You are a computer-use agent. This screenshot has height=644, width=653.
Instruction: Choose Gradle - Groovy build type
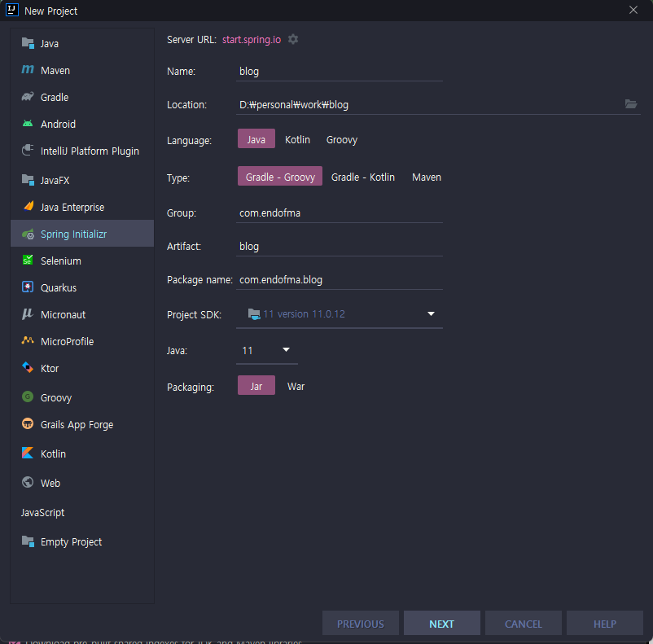click(280, 177)
